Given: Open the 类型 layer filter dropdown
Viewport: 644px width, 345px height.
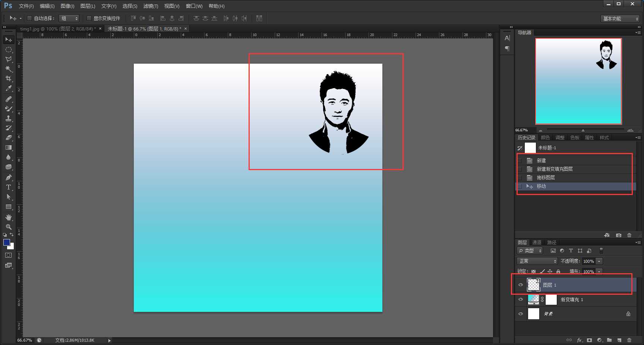Looking at the screenshot, I should click(530, 250).
